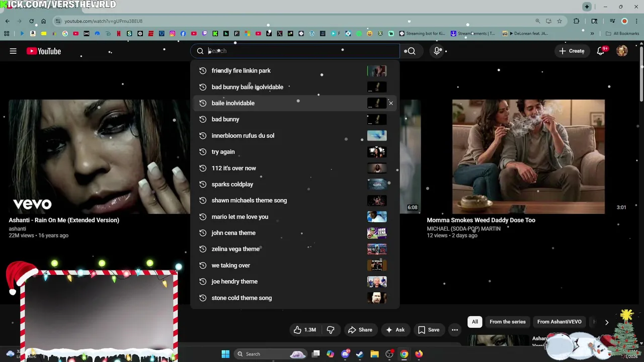Click the address bar URL
Viewport: 644px width, 362px height.
[103, 21]
